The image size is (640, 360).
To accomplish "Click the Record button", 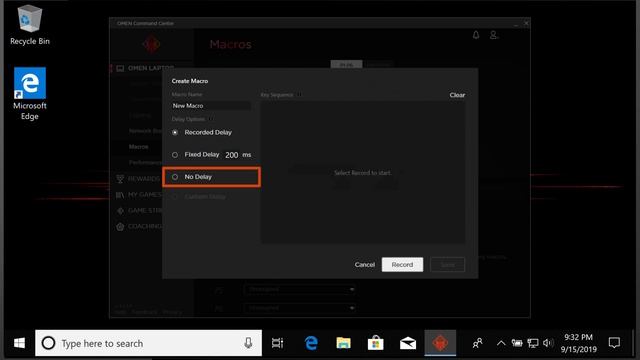I will [402, 264].
